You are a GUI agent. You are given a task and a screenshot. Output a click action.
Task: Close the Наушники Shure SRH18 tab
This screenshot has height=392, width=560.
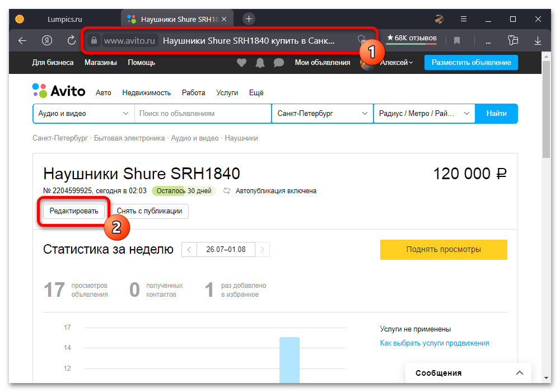(x=224, y=19)
